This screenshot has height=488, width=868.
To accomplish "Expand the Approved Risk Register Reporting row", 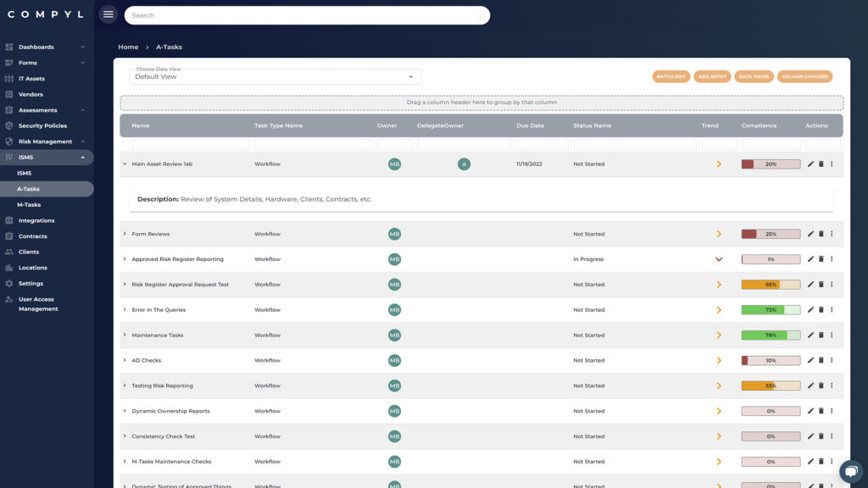I will tap(125, 259).
